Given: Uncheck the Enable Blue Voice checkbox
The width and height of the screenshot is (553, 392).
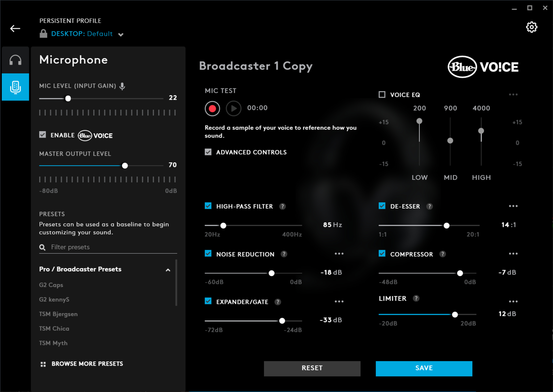Looking at the screenshot, I should (42, 135).
